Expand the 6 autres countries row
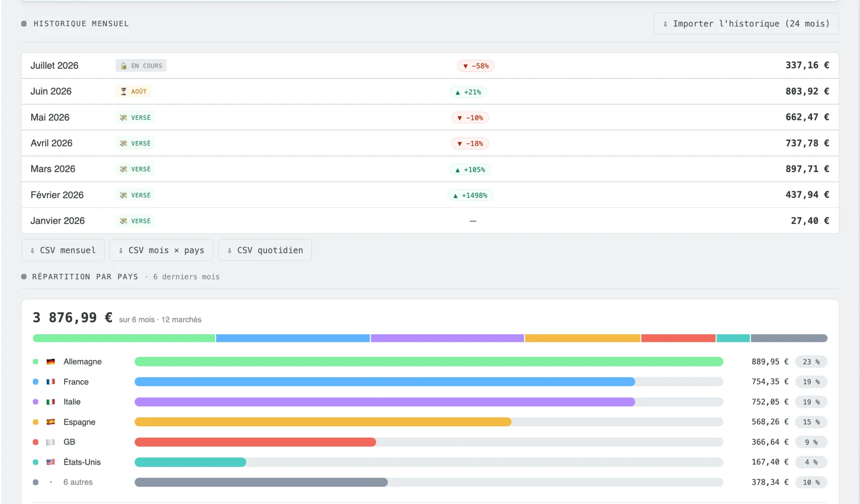This screenshot has height=504, width=860. click(x=430, y=482)
